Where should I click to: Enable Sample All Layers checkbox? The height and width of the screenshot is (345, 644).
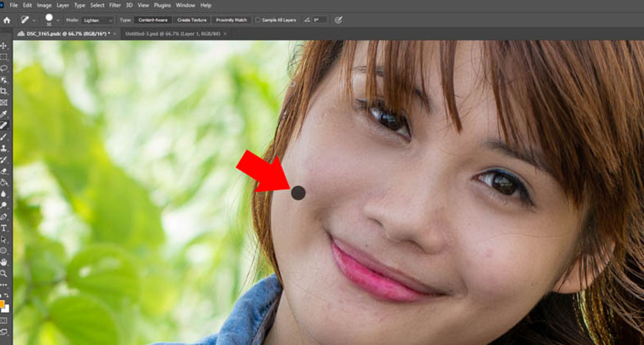[258, 20]
